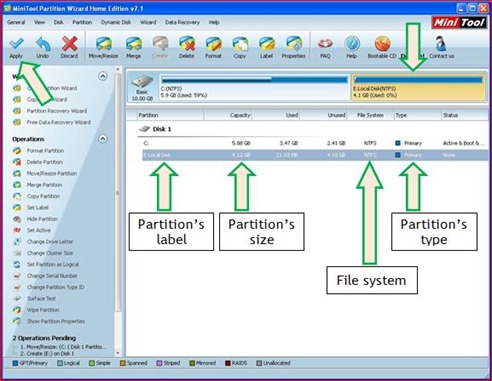Collapse the Wizards section chevron
492x381 pixels.
(103, 76)
